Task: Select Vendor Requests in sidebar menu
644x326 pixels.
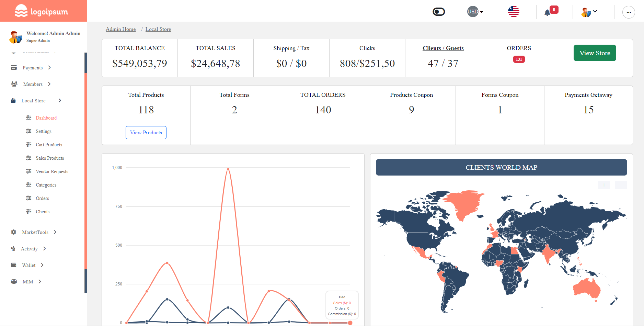Action: [52, 171]
